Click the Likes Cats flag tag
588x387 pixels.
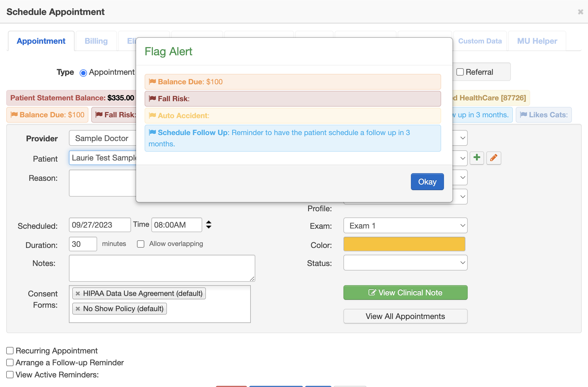(544, 115)
